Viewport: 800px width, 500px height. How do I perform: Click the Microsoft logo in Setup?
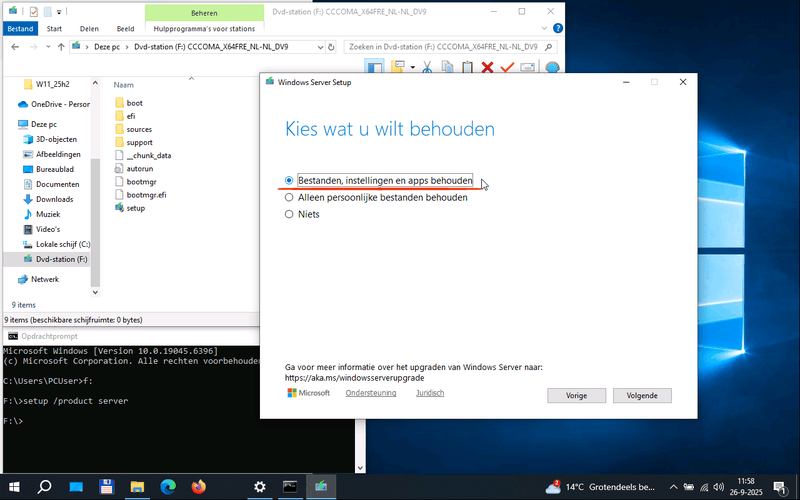pos(308,393)
